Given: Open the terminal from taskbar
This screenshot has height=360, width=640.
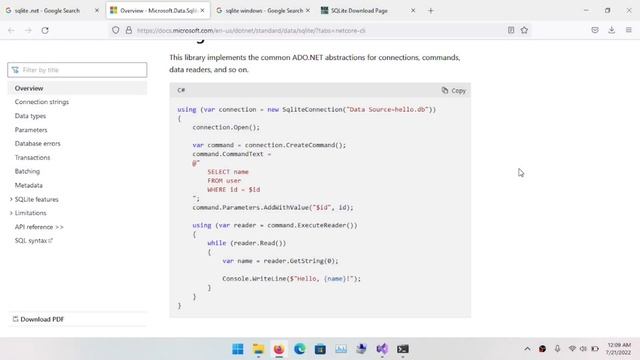Looking at the screenshot, I should point(403,349).
